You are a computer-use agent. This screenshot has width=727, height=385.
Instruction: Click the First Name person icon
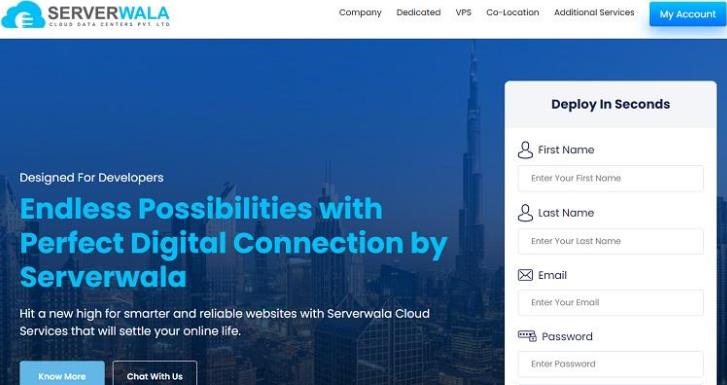[x=525, y=150]
